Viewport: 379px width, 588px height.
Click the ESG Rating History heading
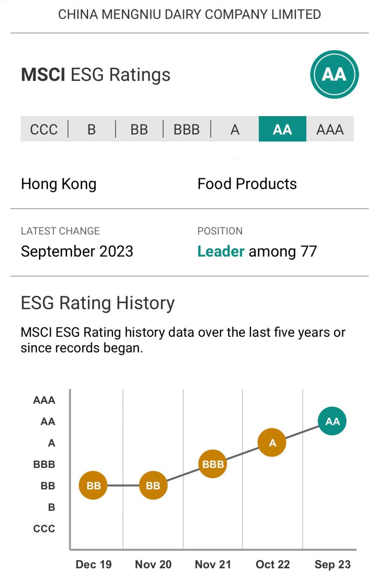point(98,303)
